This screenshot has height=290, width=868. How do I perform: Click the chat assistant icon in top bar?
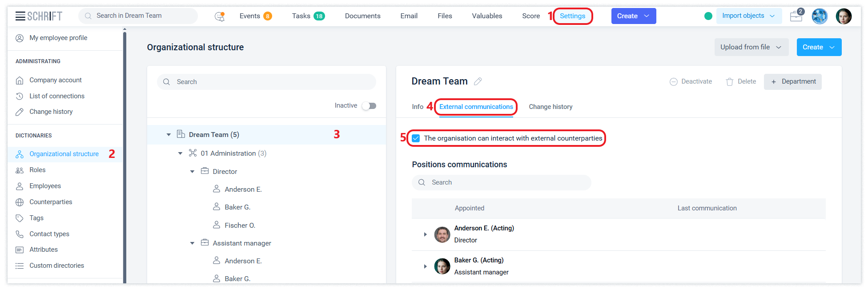(x=220, y=16)
